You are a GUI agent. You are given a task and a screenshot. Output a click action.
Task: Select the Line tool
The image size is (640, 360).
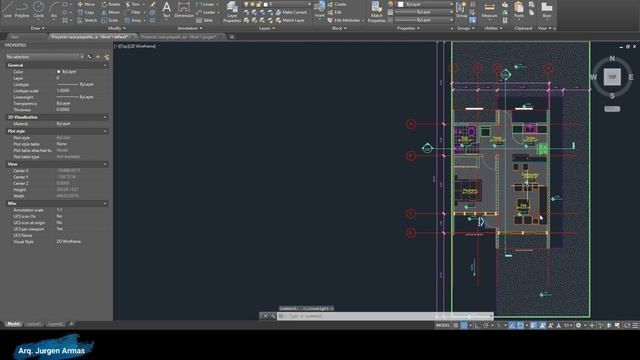click(7, 9)
